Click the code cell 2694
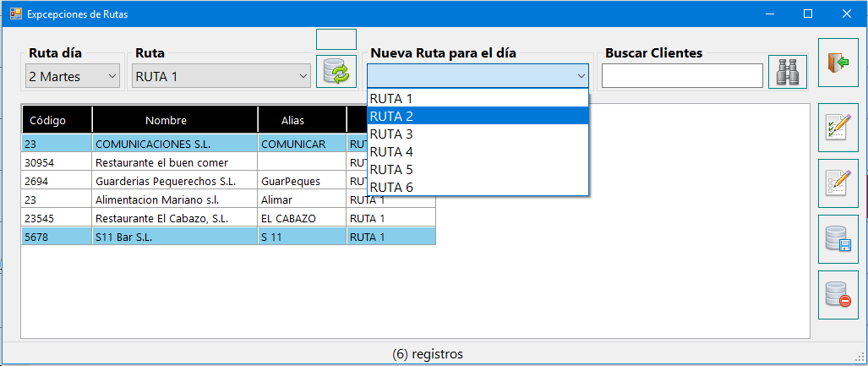The image size is (868, 366). pyautogui.click(x=57, y=181)
